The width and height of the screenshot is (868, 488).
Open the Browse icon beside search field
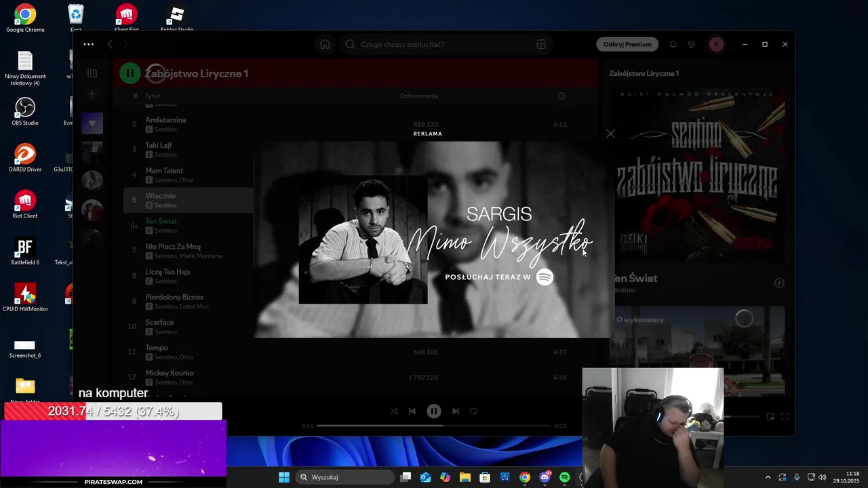coord(540,45)
